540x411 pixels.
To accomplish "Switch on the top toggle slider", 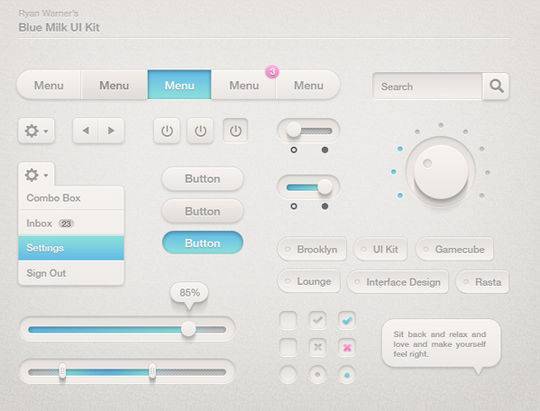I will 308,131.
